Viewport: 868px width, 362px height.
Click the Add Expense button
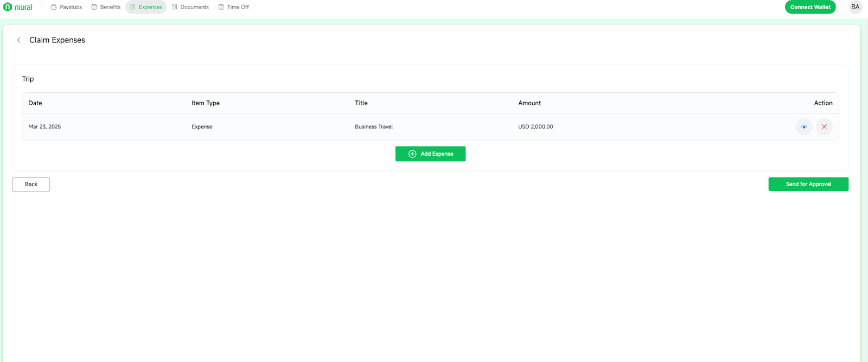point(430,154)
